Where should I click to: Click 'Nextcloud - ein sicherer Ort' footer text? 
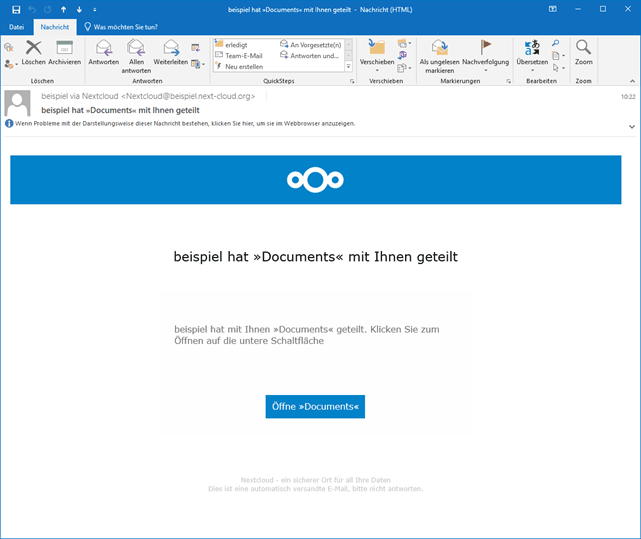coord(316,480)
